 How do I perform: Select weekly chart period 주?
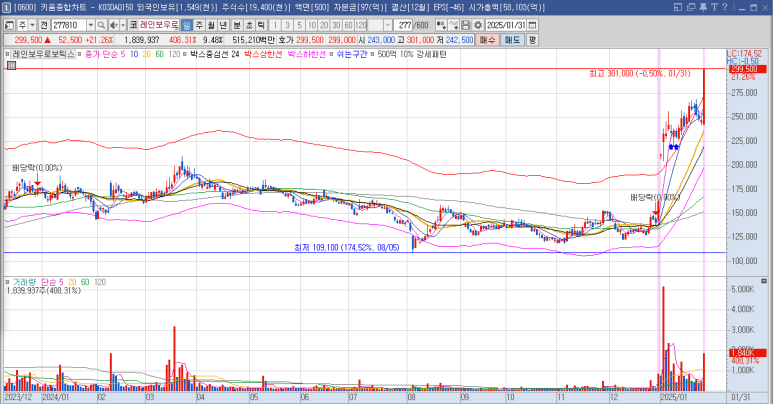tap(199, 25)
